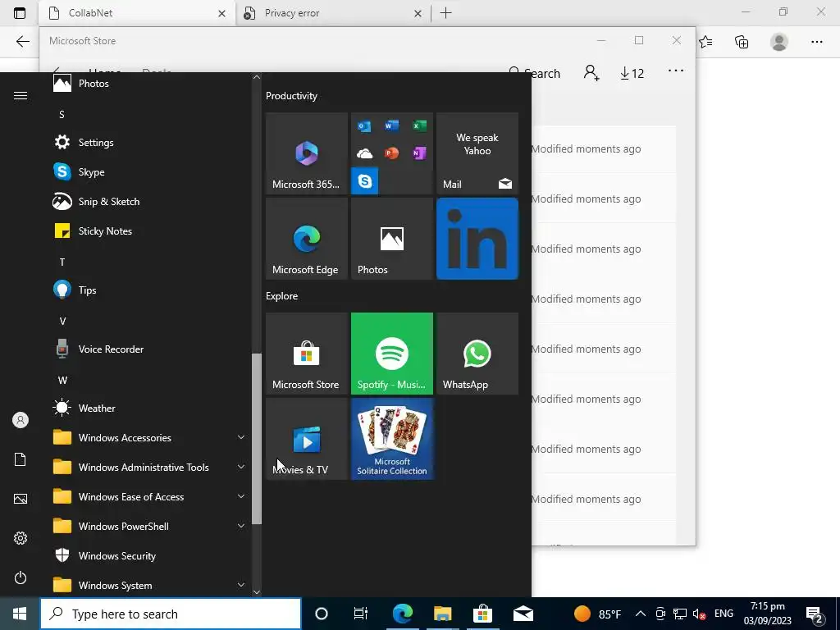Expand the Windows Accessories folder
Viewport: 840px width, 630px height.
149,438
